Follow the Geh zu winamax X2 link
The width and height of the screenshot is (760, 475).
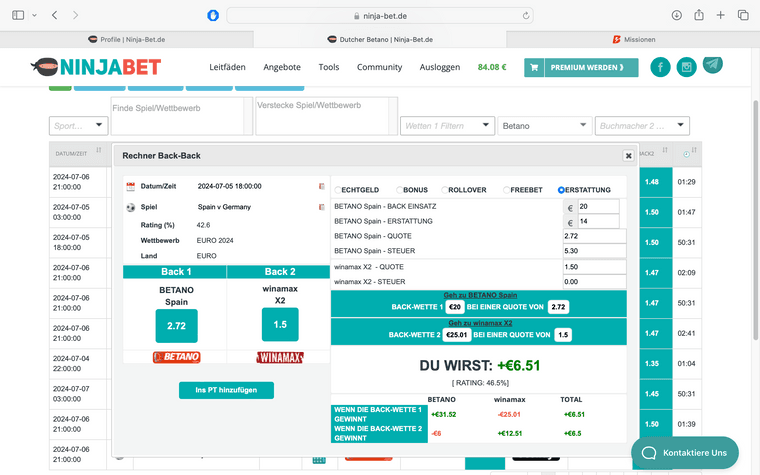480,323
